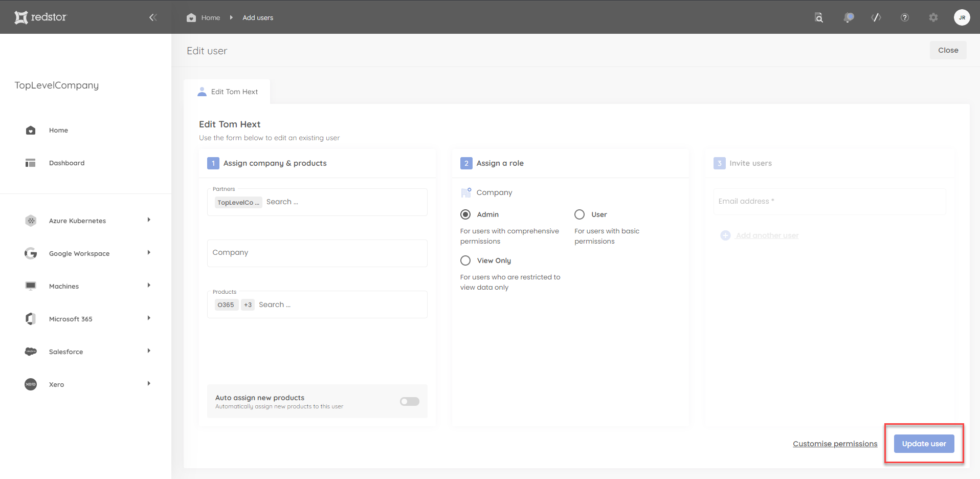The image size is (980, 479).
Task: Click the TopLevelCompany heading
Action: (x=57, y=85)
